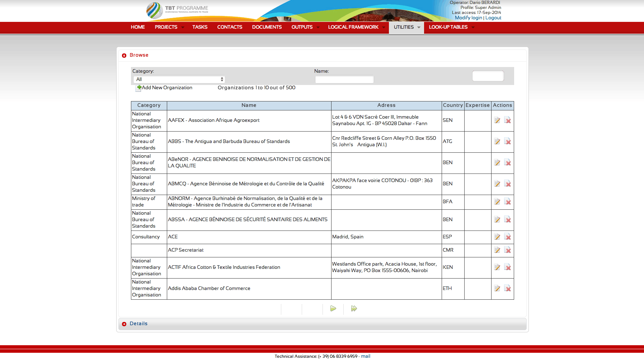644x361 pixels.
Task: Click the ETH country cell
Action: [453, 289]
